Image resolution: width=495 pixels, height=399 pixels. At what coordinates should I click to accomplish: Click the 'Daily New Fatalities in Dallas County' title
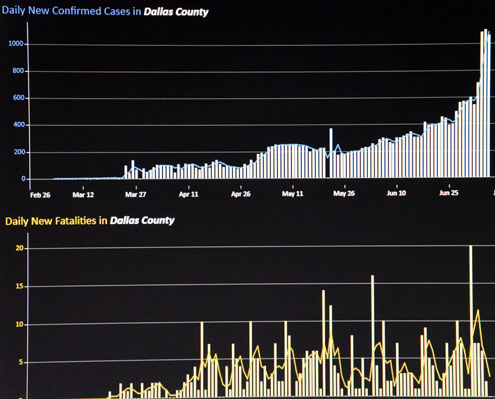coord(90,221)
